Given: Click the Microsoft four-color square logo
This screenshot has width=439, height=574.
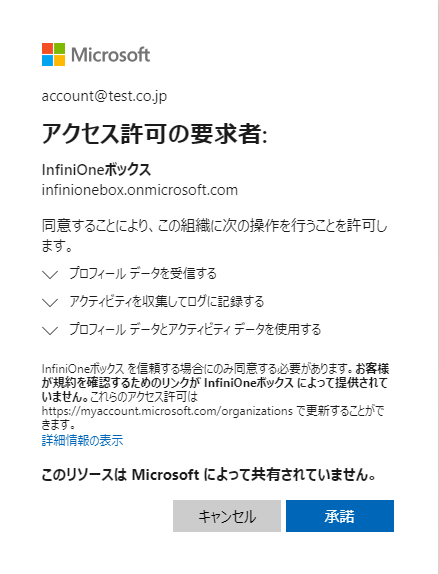Looking at the screenshot, I should point(53,55).
